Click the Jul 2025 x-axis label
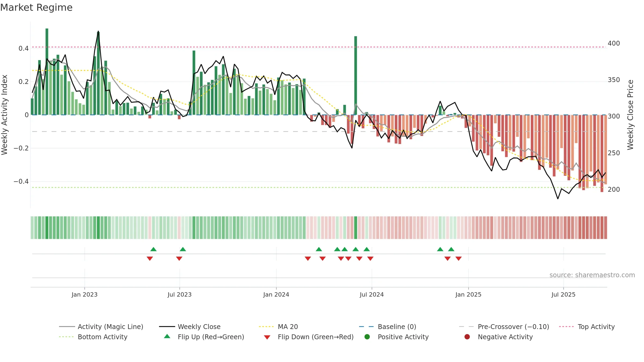 click(x=563, y=294)
